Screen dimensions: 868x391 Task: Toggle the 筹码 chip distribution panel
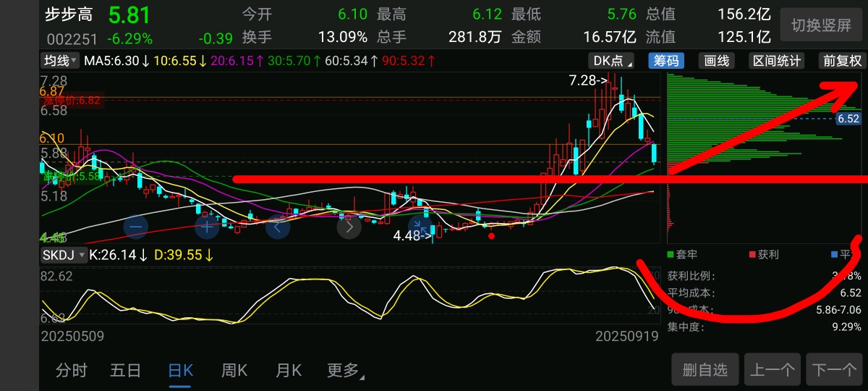pos(667,61)
